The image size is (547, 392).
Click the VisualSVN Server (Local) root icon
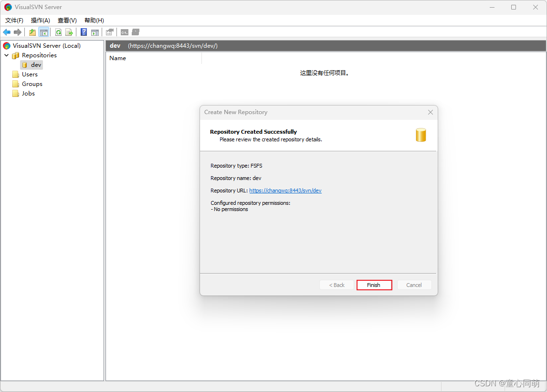(7, 46)
